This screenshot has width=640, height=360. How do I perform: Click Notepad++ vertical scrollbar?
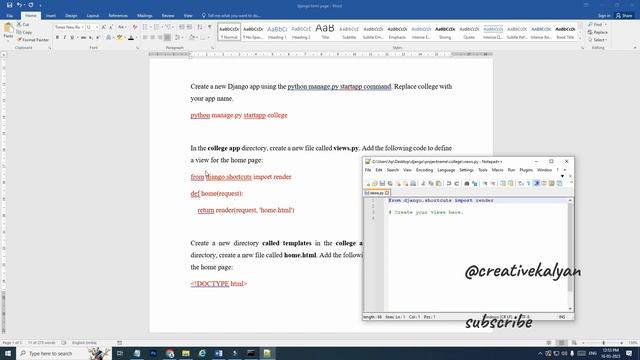[570, 255]
